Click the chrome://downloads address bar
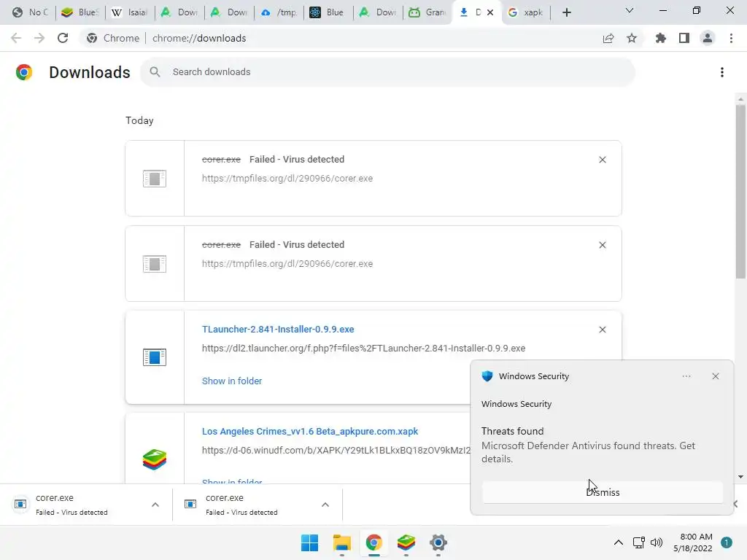This screenshot has width=747, height=560. [199, 38]
